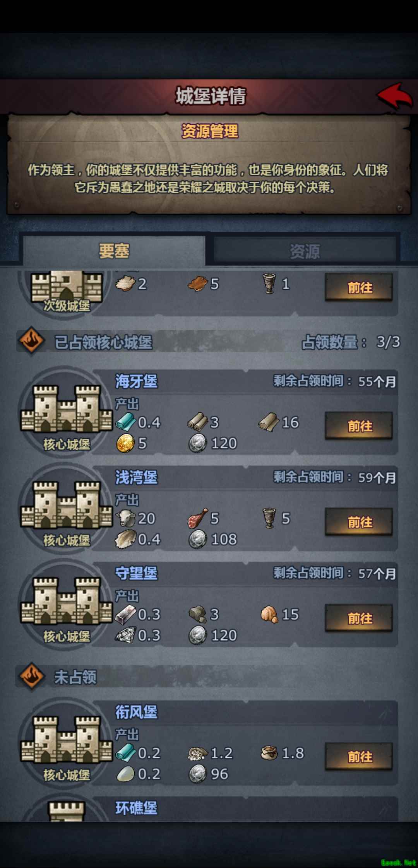
Task: Go to 浅湾堡 with the 前往 button
Action: (x=359, y=522)
